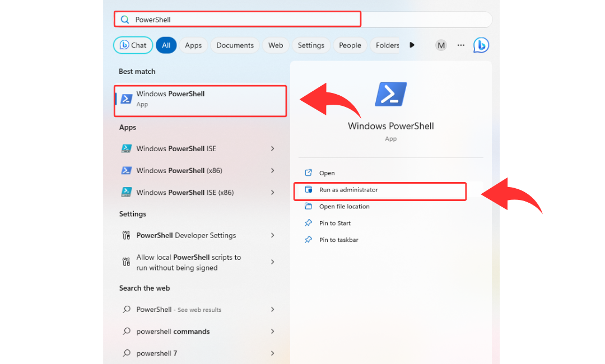Select the Settings filter tab

click(311, 45)
